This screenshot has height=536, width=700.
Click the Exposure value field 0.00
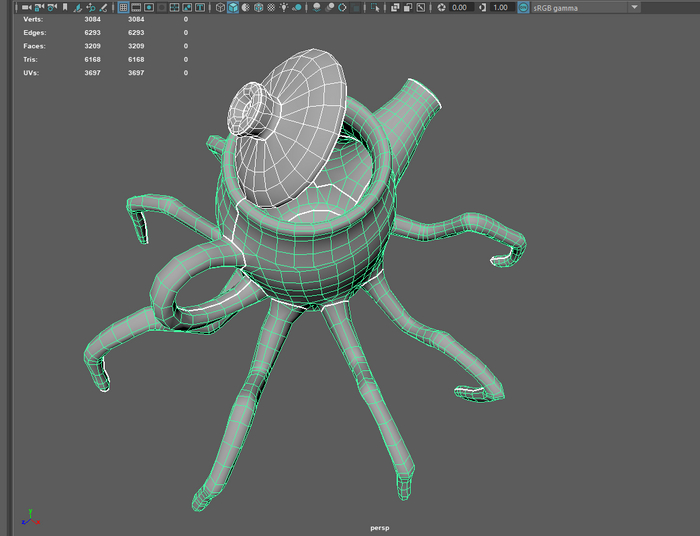point(460,7)
